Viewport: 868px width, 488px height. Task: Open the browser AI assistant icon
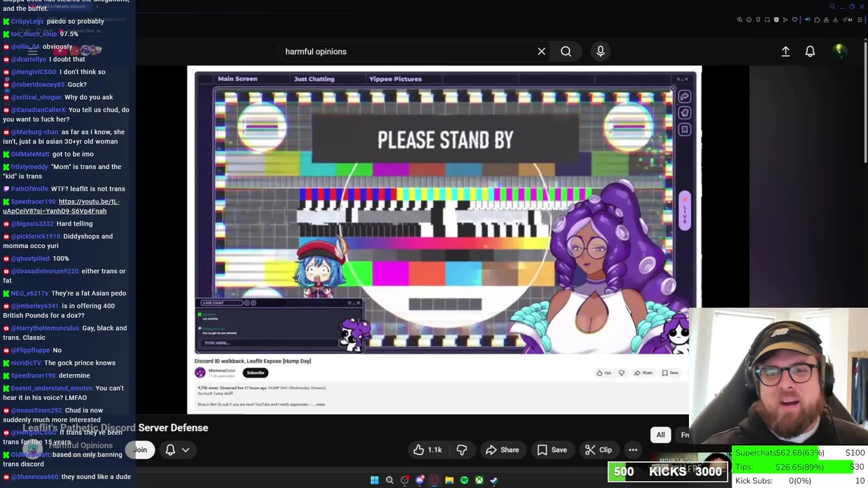pyautogui.click(x=848, y=20)
